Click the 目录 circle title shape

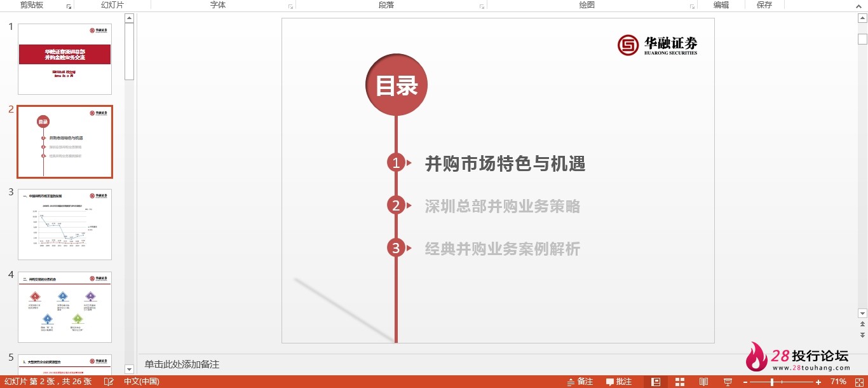point(396,85)
